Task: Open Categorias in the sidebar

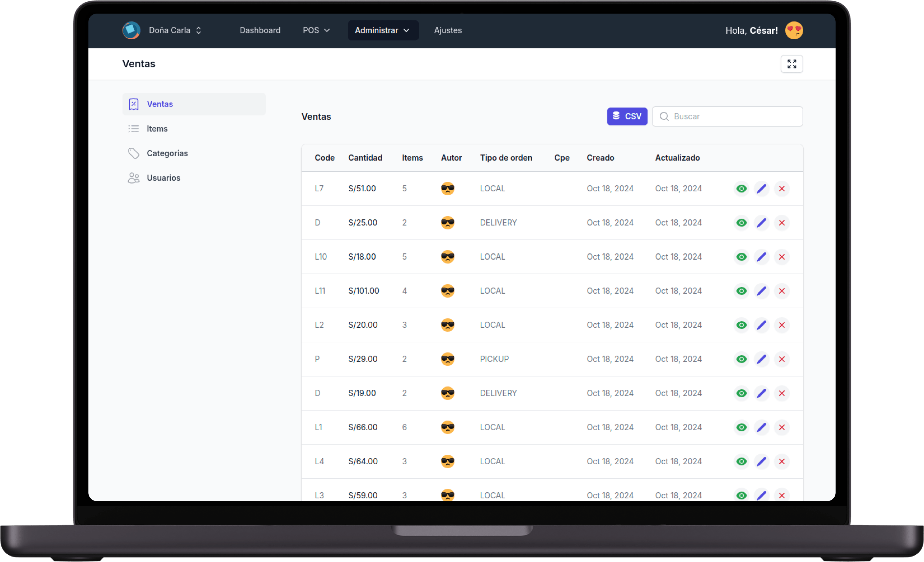Action: pyautogui.click(x=167, y=153)
